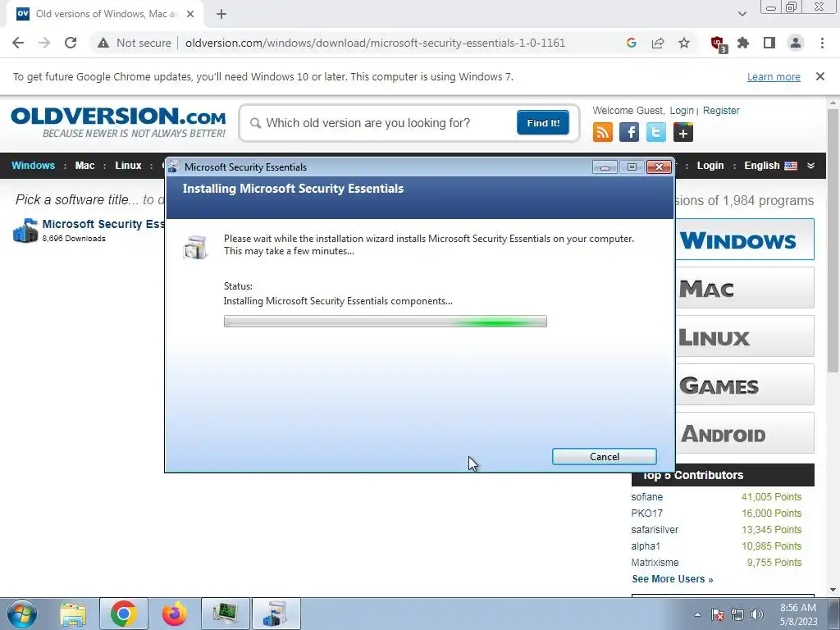Reload the current page
Screen dimensions: 840x630
(x=71, y=43)
